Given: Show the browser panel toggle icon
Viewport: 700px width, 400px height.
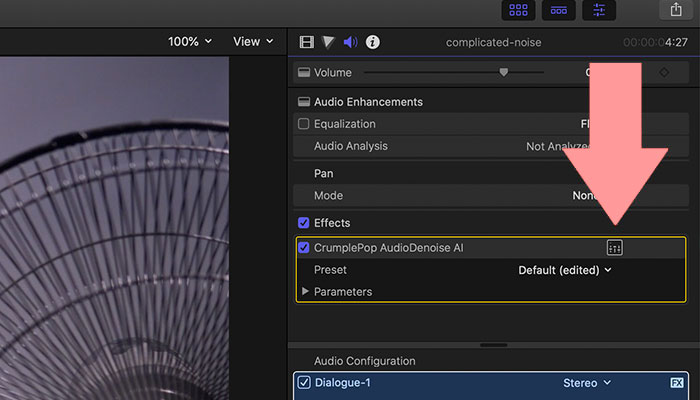Looking at the screenshot, I should click(x=518, y=10).
